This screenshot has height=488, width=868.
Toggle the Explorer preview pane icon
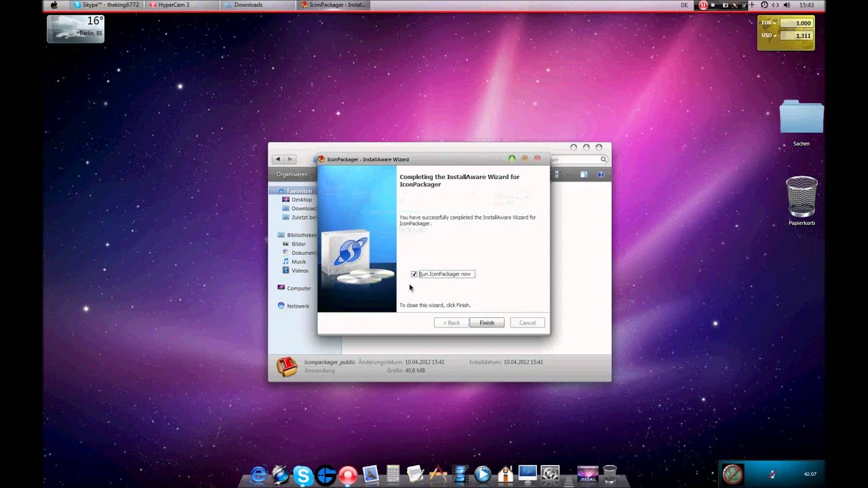(x=583, y=175)
